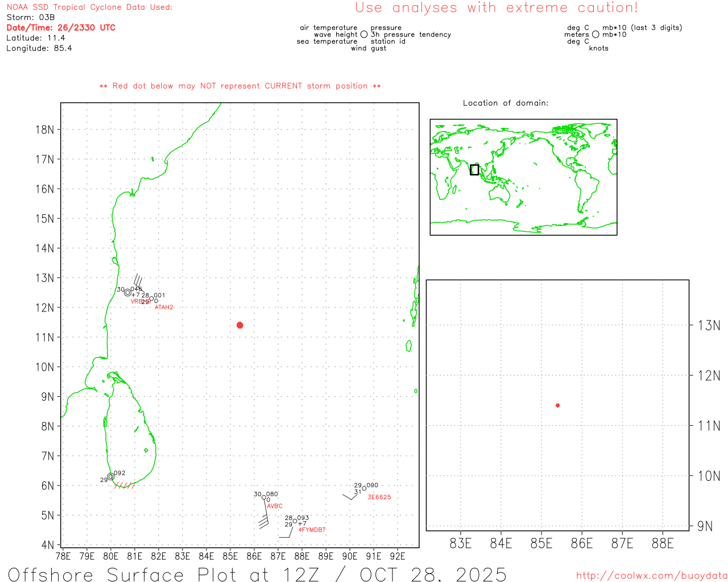Click the ATAH2 station id label
The height and width of the screenshot is (582, 728).
click(x=164, y=307)
